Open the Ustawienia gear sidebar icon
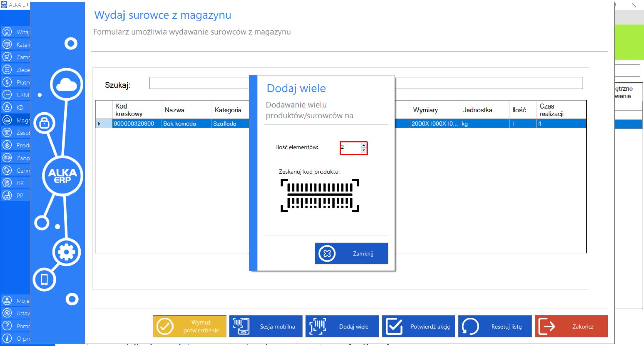Screen dimensions: 644x346 (7, 313)
